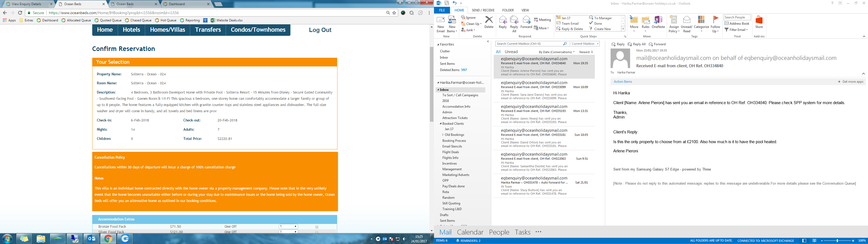Open the Filter Email dropdown

[x=736, y=30]
